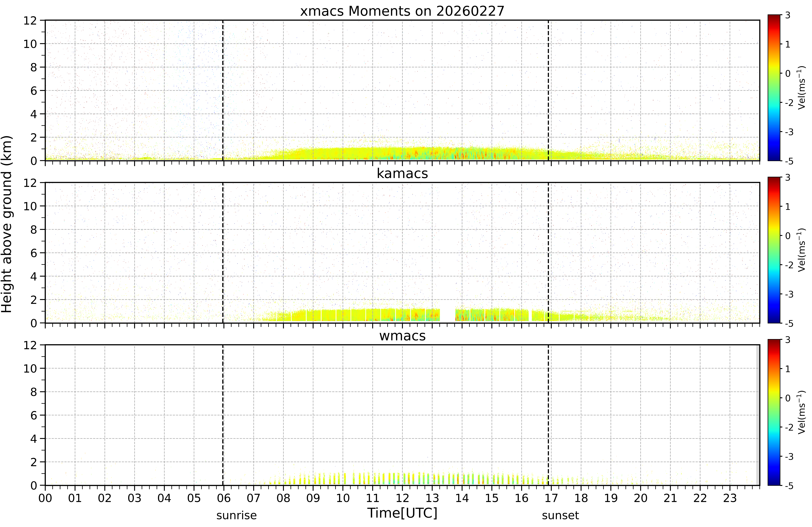Click the xmacs velocity colorbar
Viewport: 812px width, 527px height.
point(774,88)
